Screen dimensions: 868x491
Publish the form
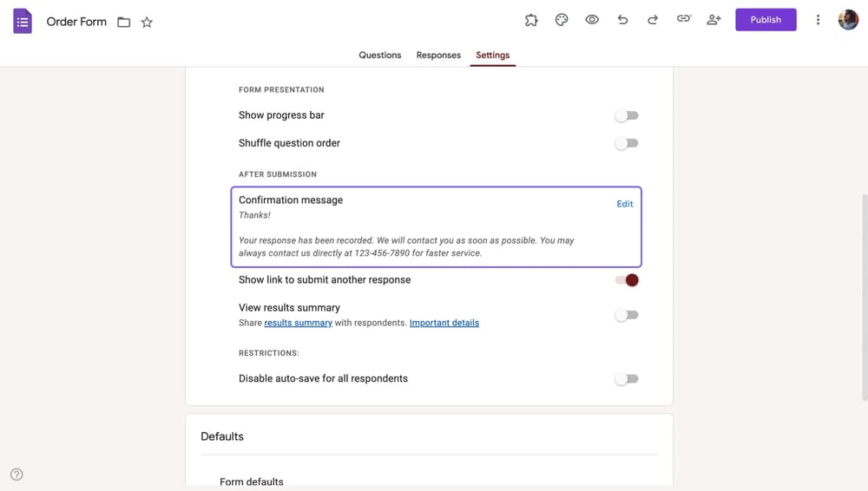coord(766,20)
